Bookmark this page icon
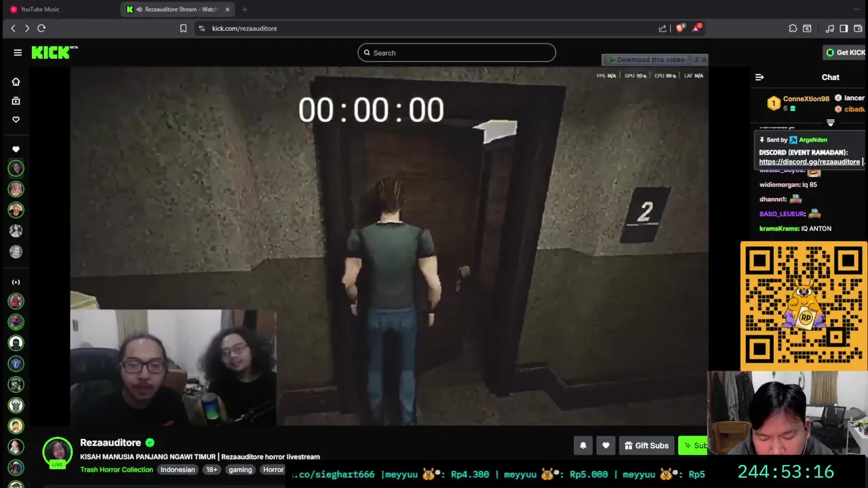 (183, 28)
